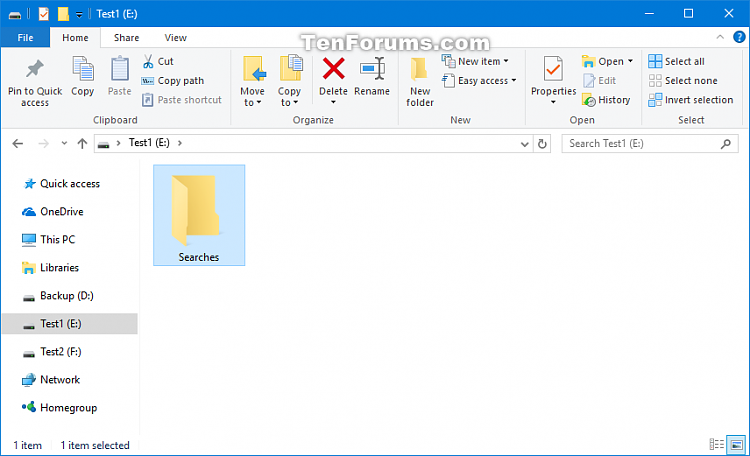Switch to Details view in status bar
Viewport: 750px width, 456px height.
716,445
